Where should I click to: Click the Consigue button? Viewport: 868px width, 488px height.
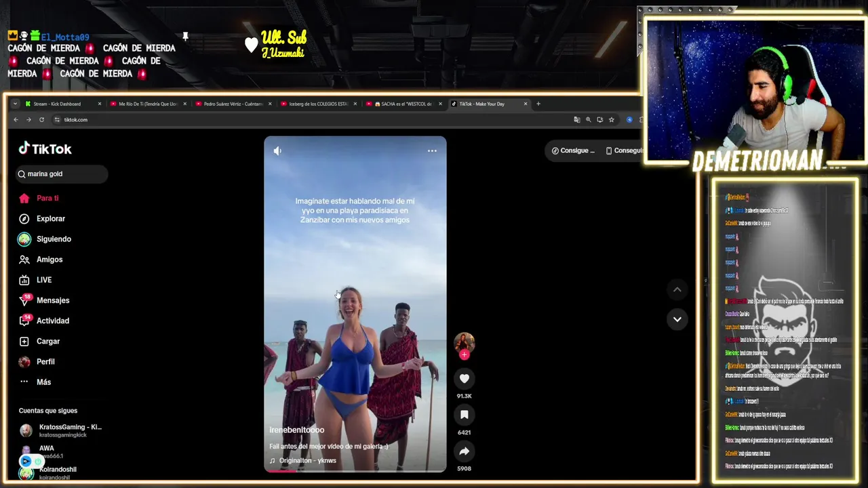(573, 150)
